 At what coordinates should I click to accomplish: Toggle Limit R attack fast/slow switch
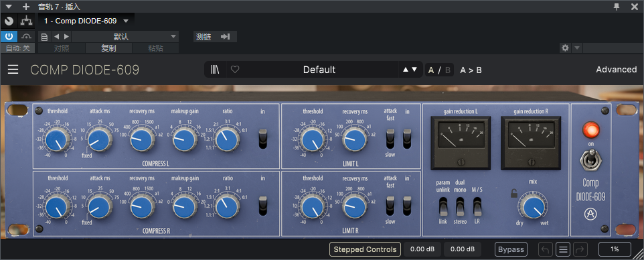point(390,206)
